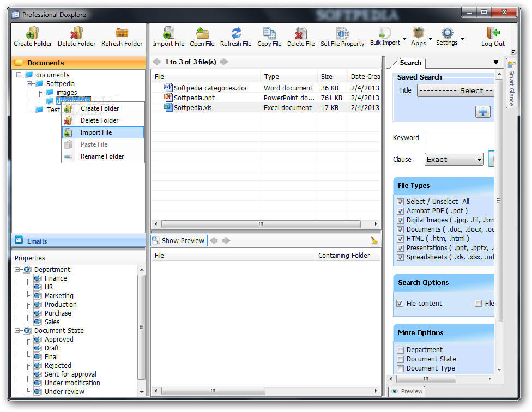Screen dimensions: 532x412
Task: Click the Refresh Folder toolbar icon
Action: 122,33
